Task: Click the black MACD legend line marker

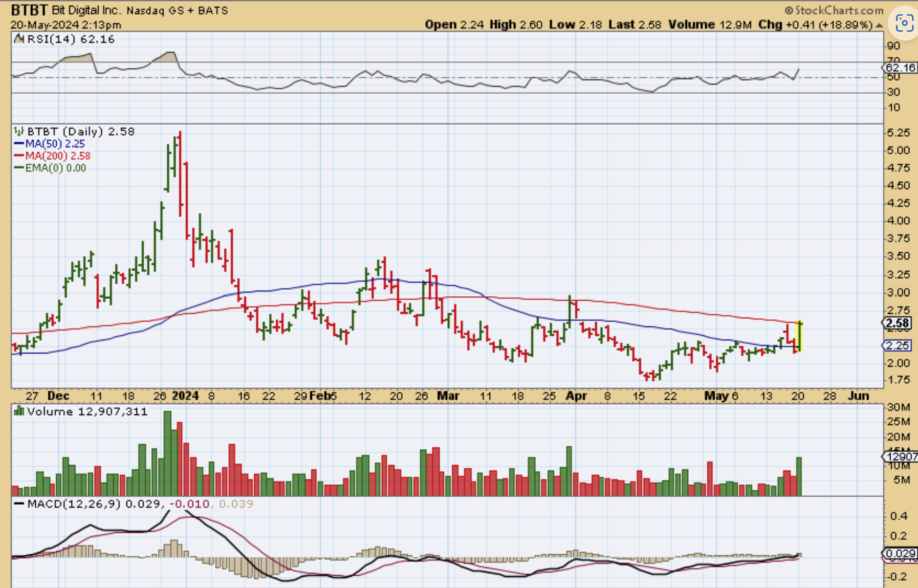Action: pos(19,504)
